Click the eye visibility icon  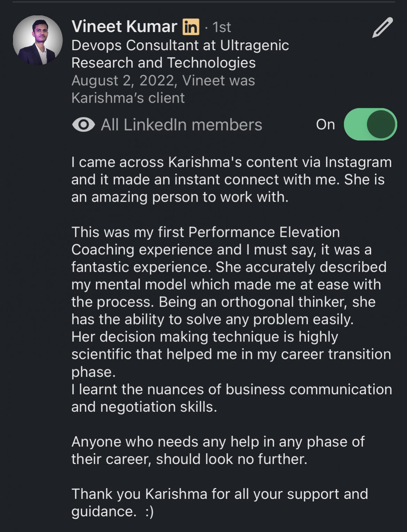83,125
